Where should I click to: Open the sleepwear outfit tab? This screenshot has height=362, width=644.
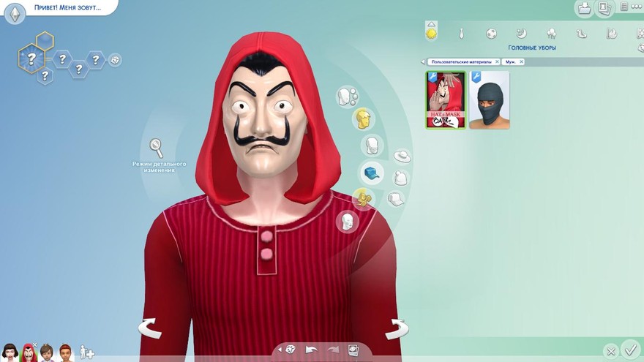pyautogui.click(x=521, y=33)
